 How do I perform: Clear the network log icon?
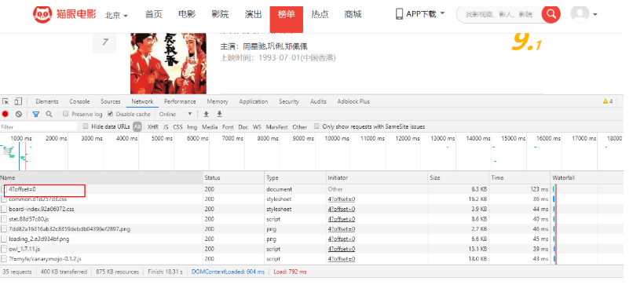19,114
